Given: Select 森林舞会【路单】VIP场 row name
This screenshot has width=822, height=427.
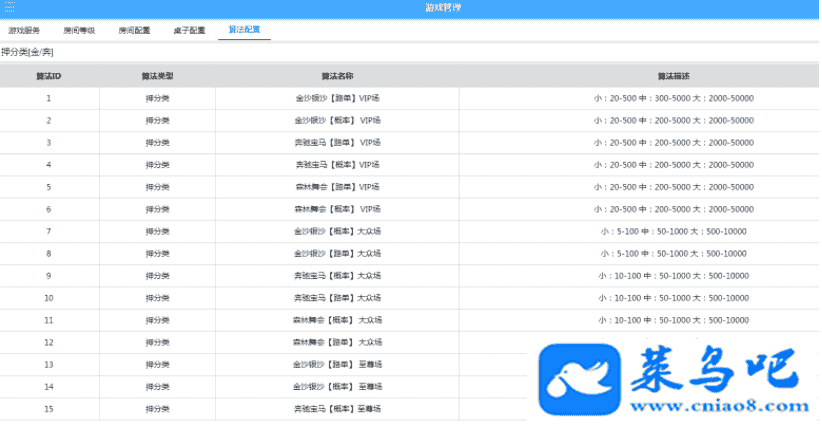Looking at the screenshot, I should (x=337, y=187).
